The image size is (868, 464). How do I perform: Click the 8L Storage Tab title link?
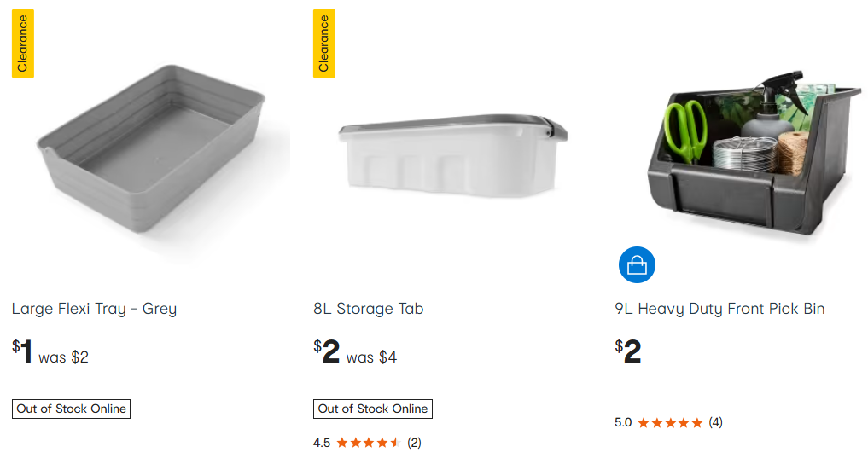pos(368,309)
